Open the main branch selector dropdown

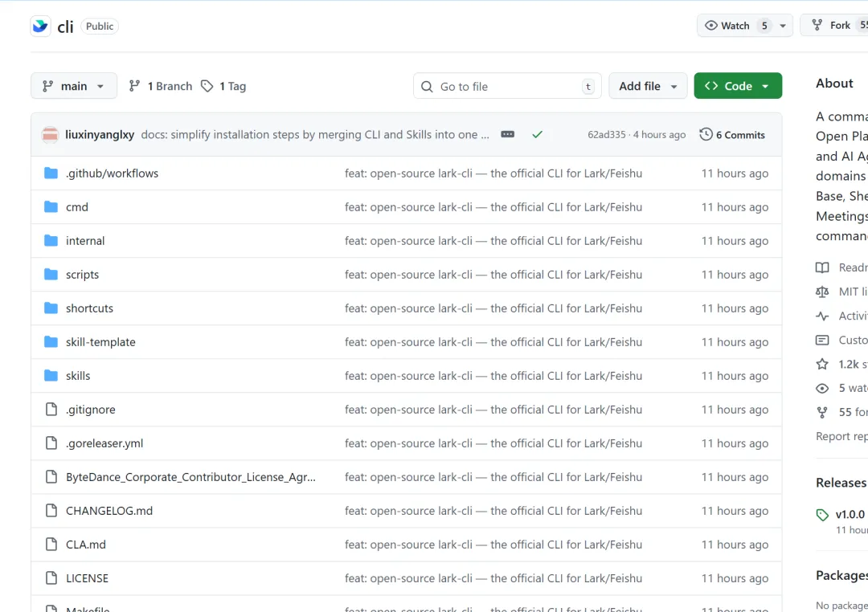[74, 86]
